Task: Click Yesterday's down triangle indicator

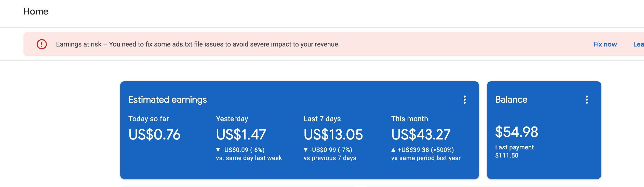Action: click(218, 150)
